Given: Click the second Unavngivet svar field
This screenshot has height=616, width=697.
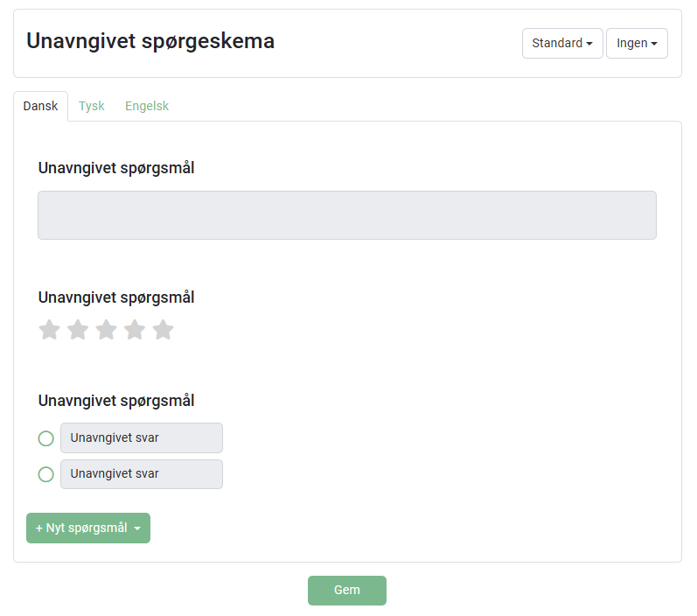Looking at the screenshot, I should (141, 474).
